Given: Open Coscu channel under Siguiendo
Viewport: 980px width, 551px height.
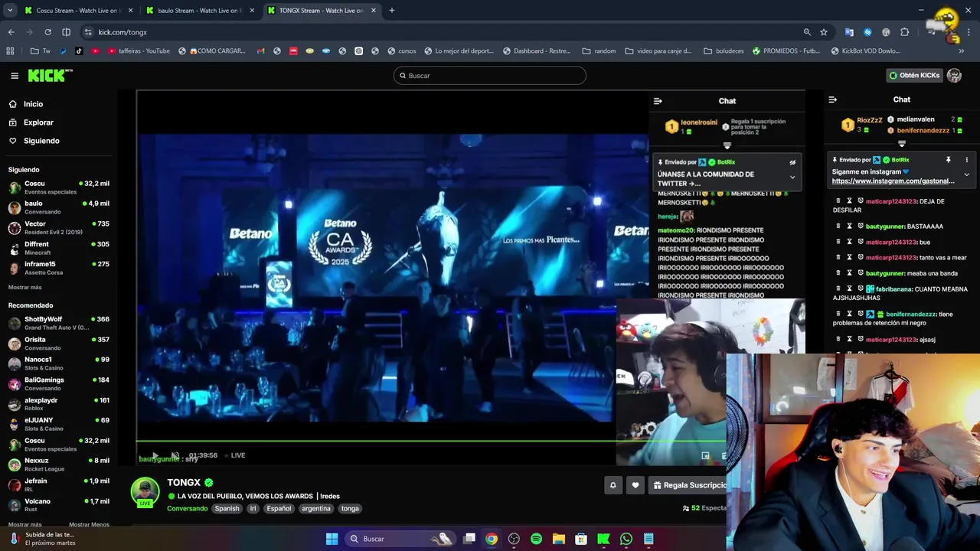Looking at the screenshot, I should [59, 187].
